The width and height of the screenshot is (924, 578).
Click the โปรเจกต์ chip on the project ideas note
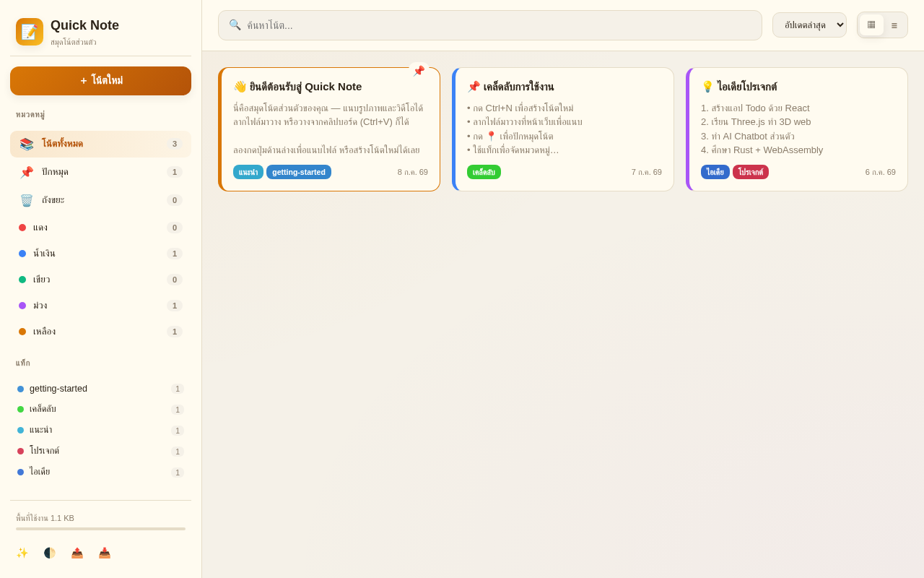pyautogui.click(x=751, y=172)
